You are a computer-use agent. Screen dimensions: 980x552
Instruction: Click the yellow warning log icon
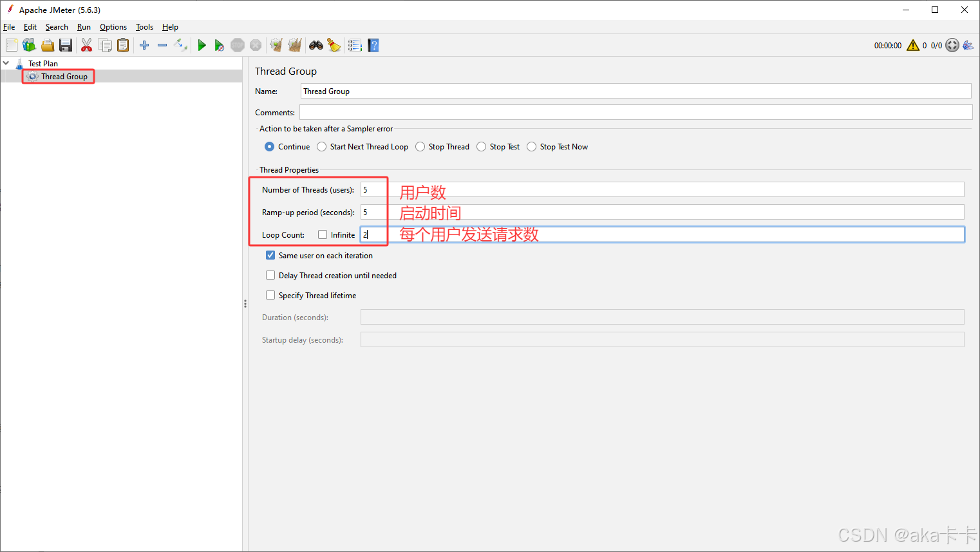(913, 45)
